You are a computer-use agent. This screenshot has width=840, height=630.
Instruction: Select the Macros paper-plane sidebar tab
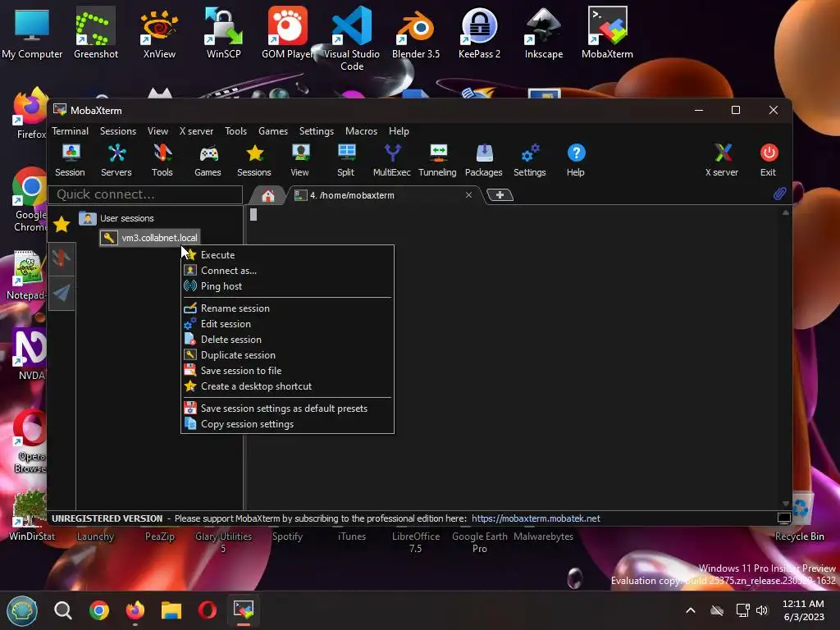62,293
